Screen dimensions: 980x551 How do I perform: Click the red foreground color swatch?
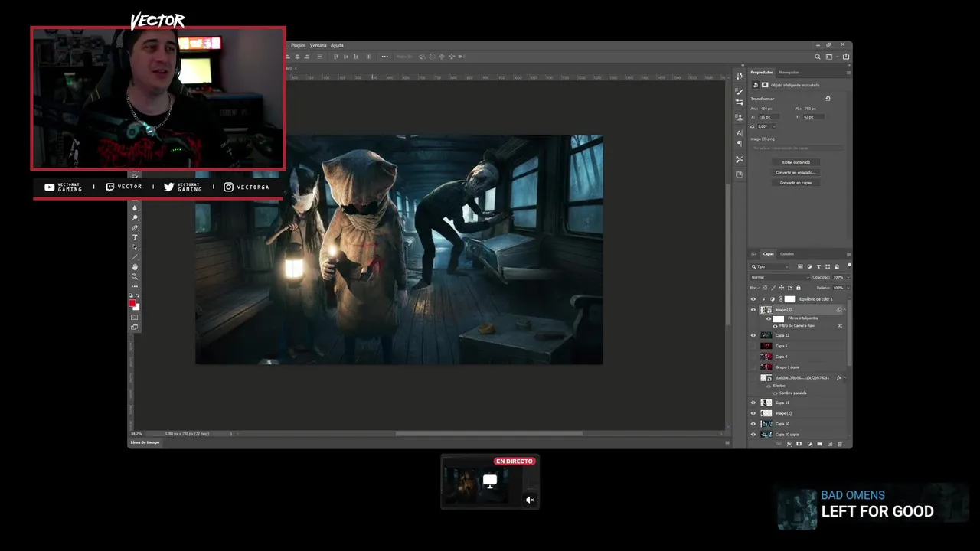coord(132,303)
